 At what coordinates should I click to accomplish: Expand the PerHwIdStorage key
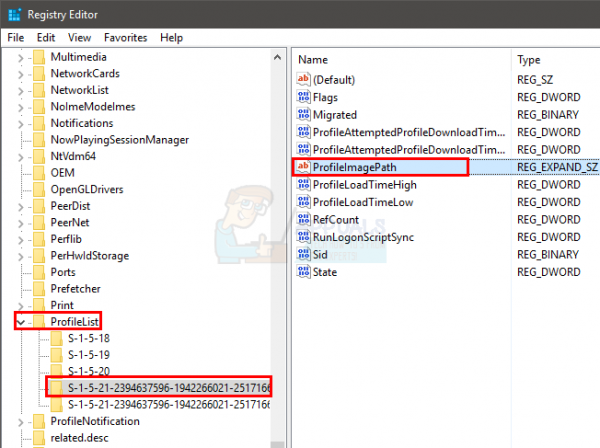tap(21, 257)
